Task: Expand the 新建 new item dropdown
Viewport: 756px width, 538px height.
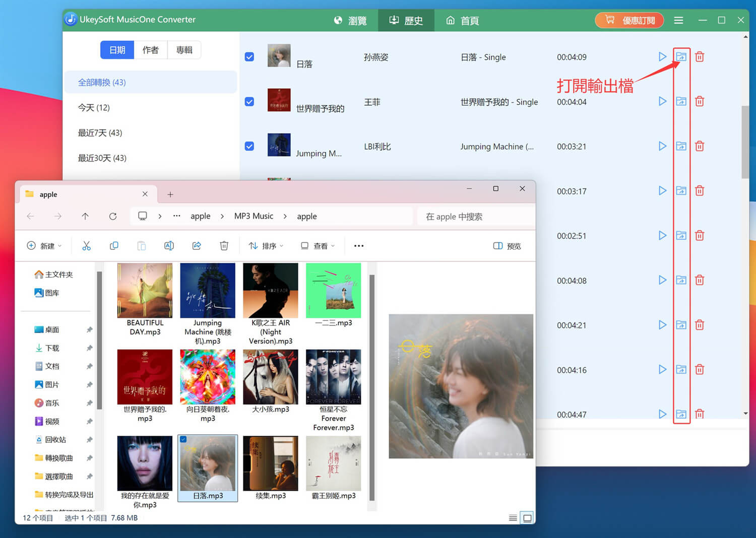Action: coord(44,246)
